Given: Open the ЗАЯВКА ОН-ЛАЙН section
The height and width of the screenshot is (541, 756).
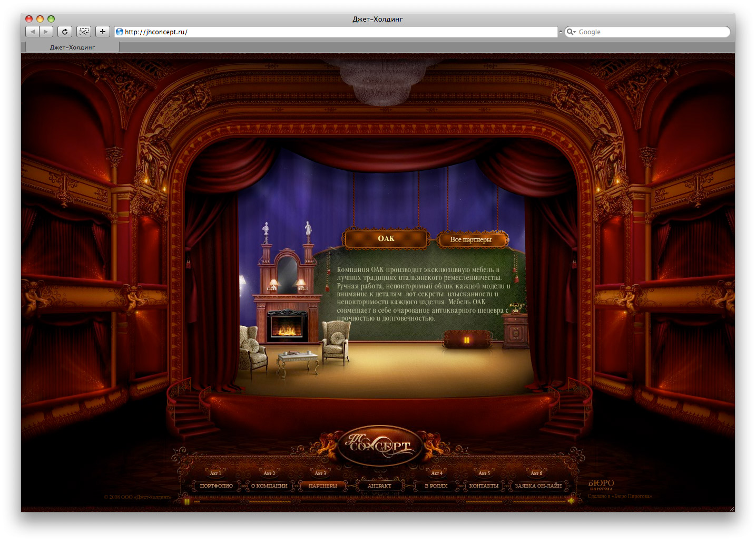Looking at the screenshot, I should [x=538, y=486].
